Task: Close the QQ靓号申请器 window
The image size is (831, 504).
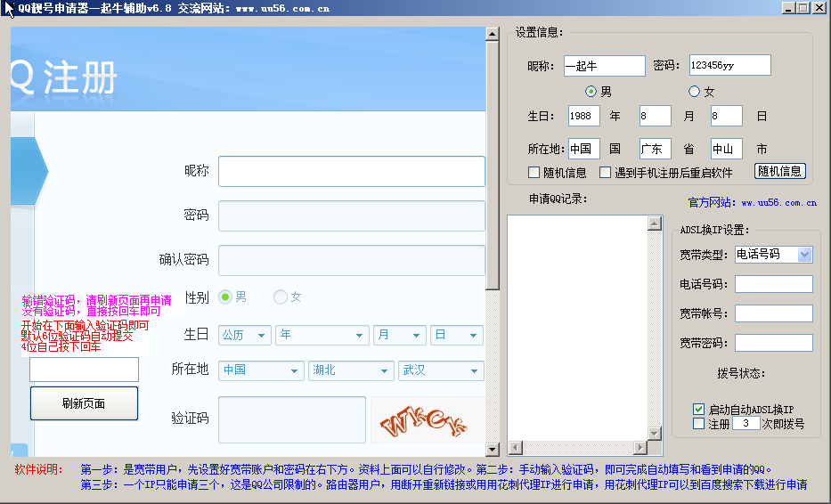Action: [x=819, y=7]
